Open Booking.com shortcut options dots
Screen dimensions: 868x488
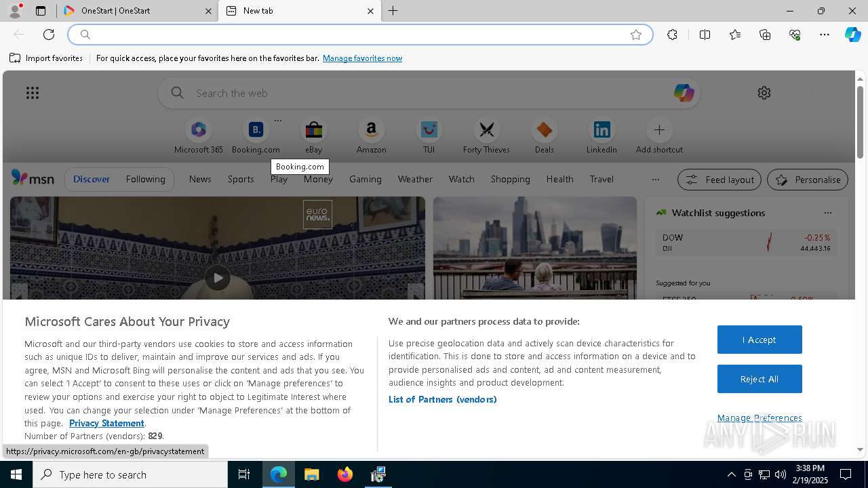click(x=278, y=121)
